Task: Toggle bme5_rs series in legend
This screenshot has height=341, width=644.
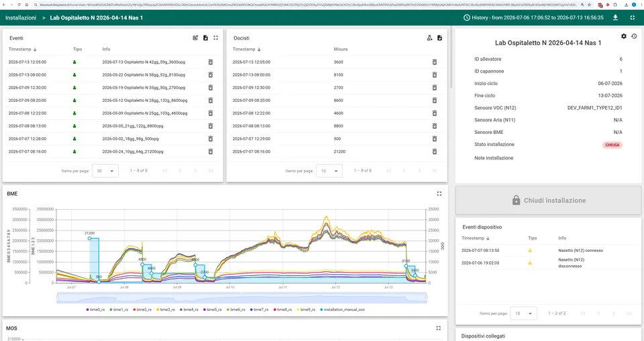Action: 213,310
